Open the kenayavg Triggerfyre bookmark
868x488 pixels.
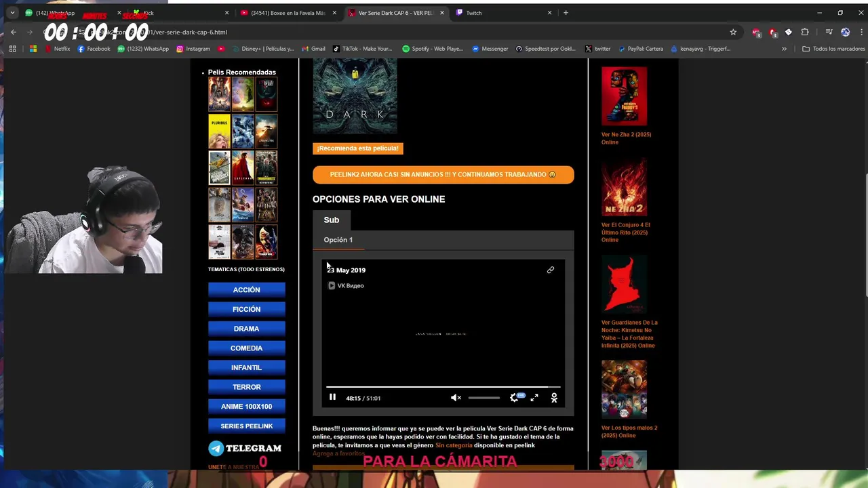pos(701,49)
